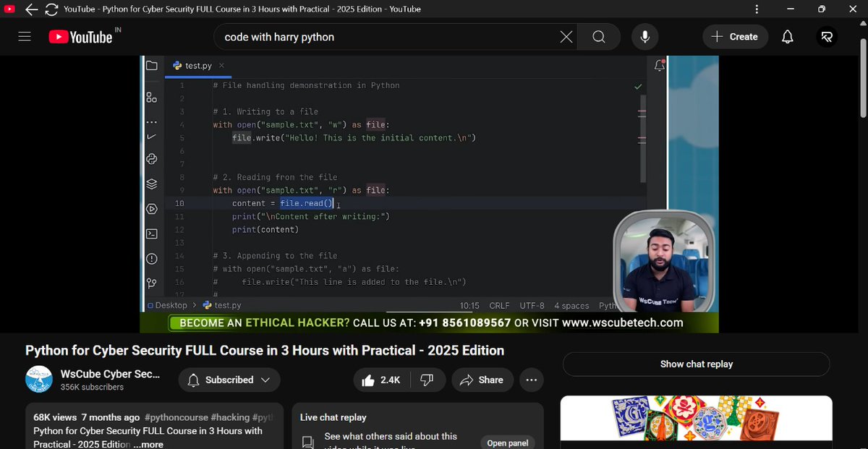
Task: Go to YouTube home via logo
Action: (80, 37)
